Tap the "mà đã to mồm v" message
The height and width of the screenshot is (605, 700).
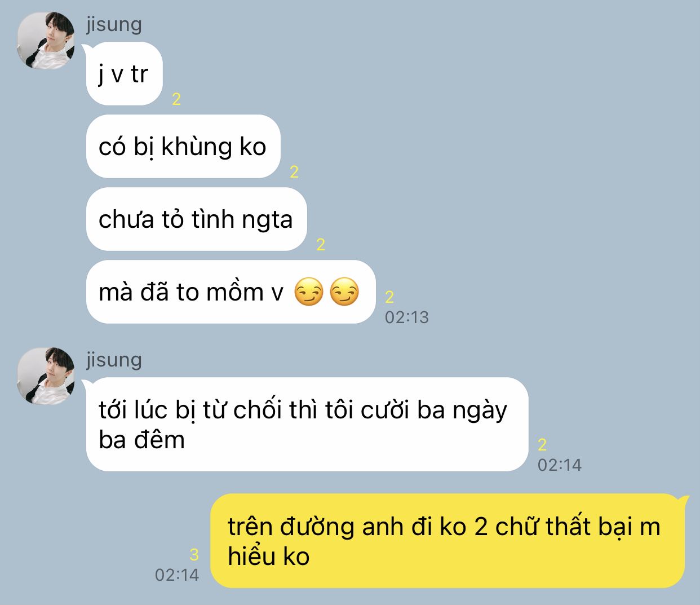pyautogui.click(x=231, y=292)
